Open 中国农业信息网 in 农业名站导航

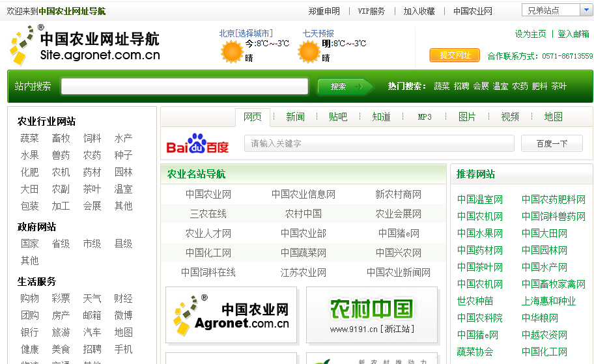[x=304, y=194]
